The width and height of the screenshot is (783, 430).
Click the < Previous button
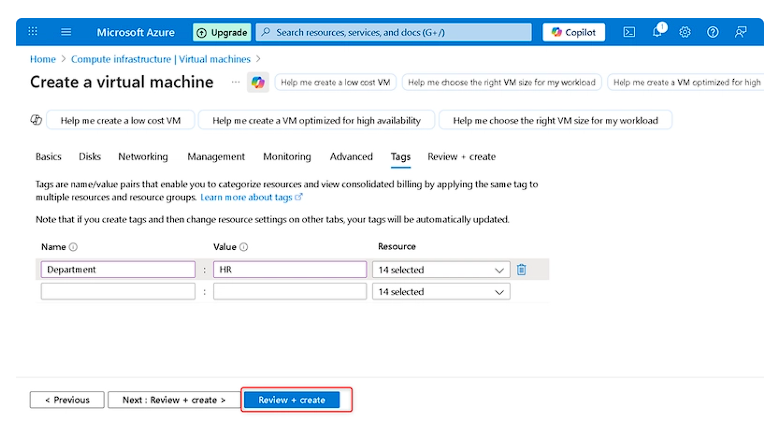coord(67,400)
